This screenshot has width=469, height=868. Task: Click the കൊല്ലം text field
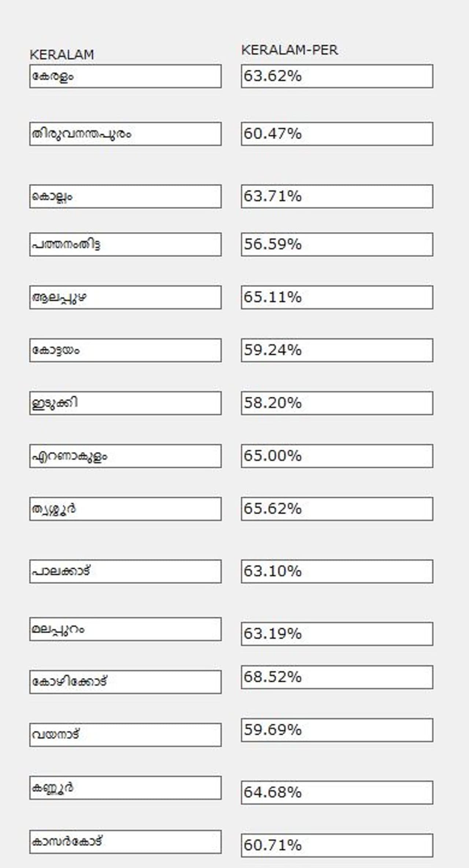point(125,196)
